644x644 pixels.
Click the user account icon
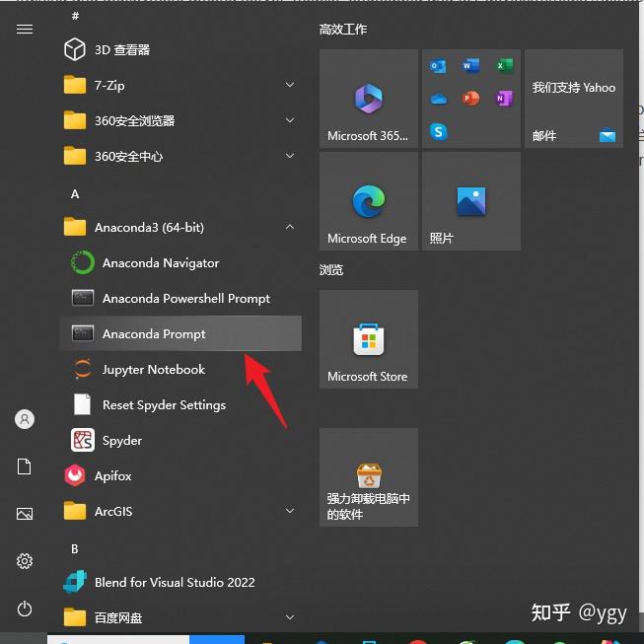tap(25, 419)
